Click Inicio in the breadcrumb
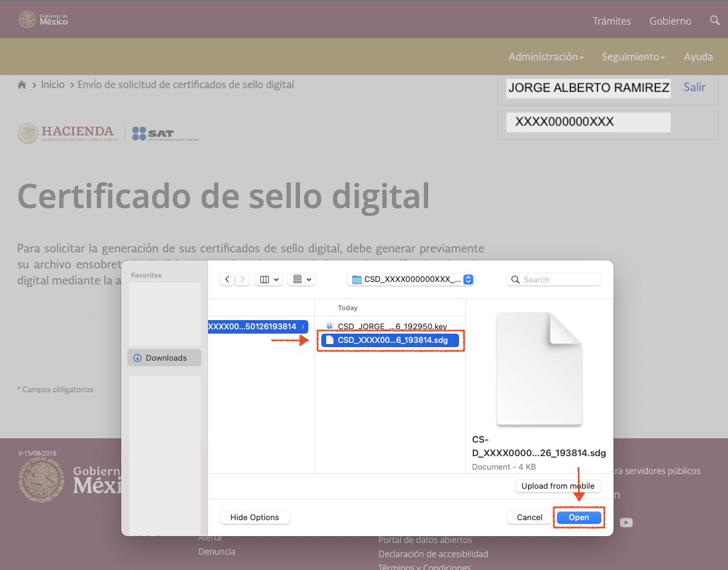Image resolution: width=728 pixels, height=570 pixels. (x=52, y=84)
